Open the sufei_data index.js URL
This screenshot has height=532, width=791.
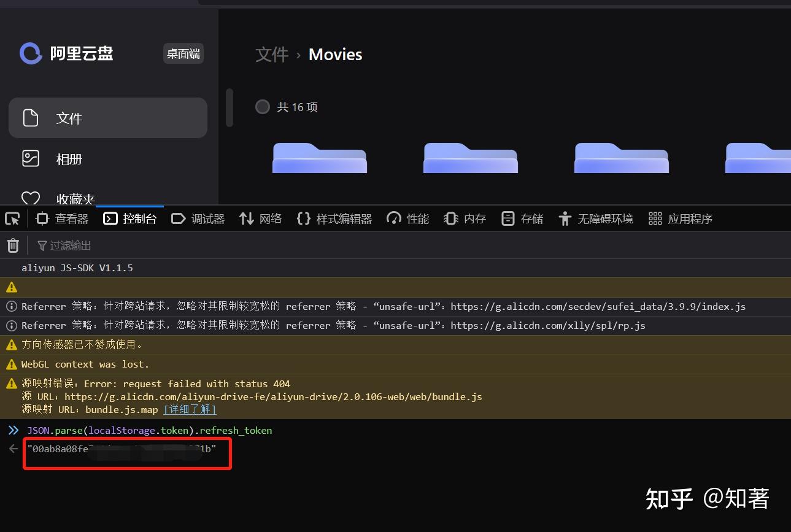[x=598, y=306]
